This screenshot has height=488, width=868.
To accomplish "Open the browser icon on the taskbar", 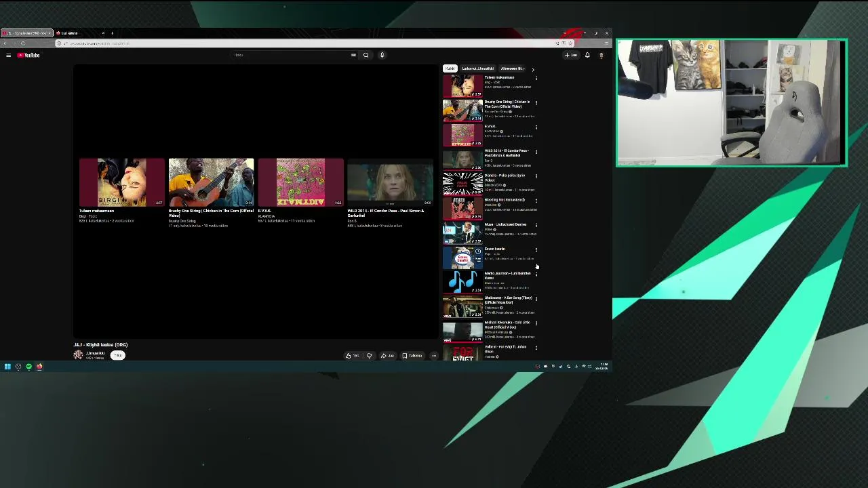I will 39,367.
